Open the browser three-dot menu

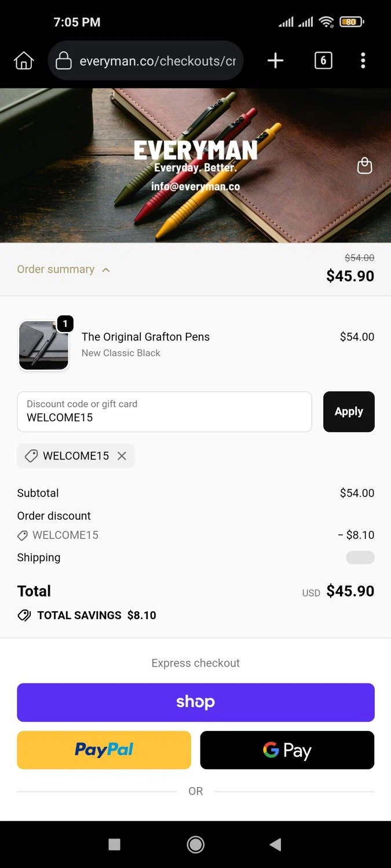click(363, 60)
